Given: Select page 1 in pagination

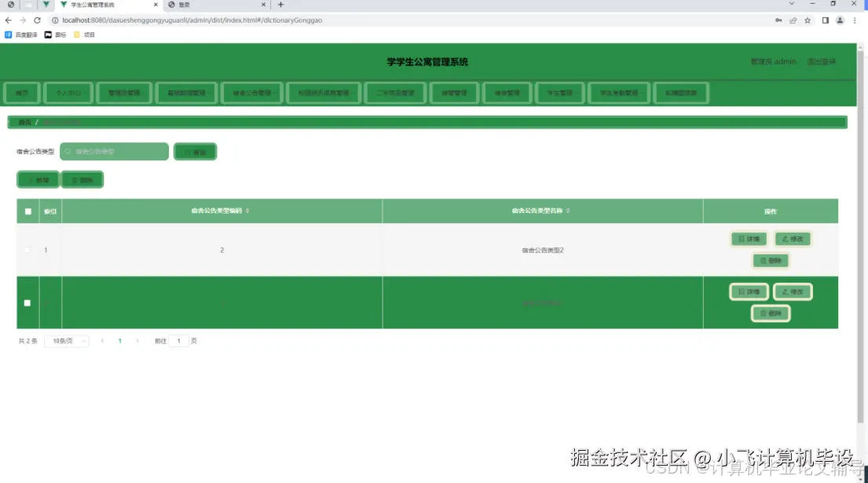Looking at the screenshot, I should pos(119,342).
